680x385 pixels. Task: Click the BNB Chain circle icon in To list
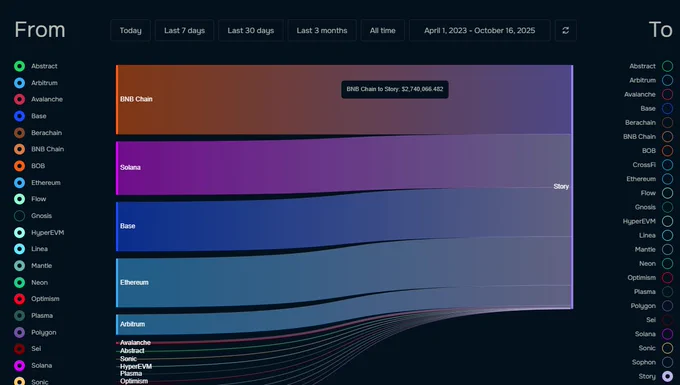click(667, 137)
